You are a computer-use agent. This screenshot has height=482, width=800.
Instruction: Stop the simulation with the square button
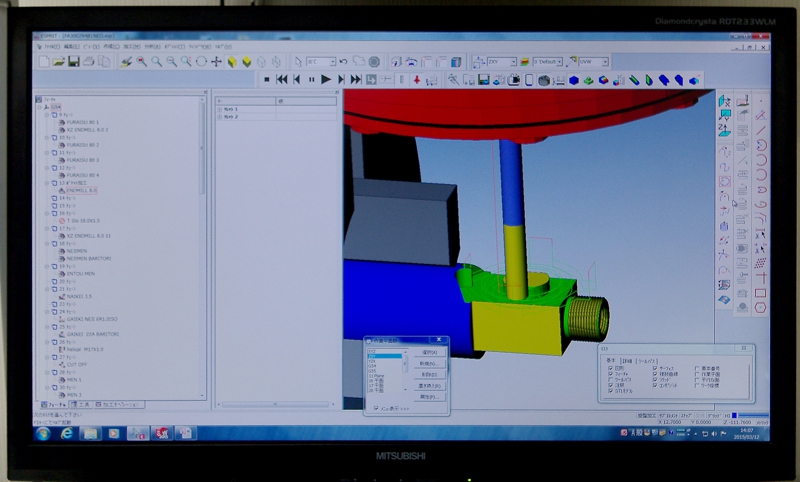(266, 80)
